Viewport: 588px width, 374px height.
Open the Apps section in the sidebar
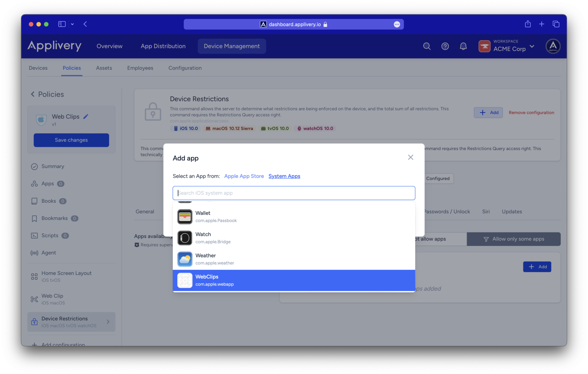[x=48, y=184]
